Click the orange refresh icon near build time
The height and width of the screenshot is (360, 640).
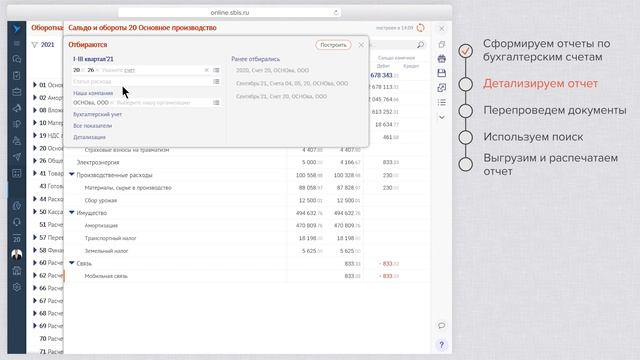[x=420, y=28]
